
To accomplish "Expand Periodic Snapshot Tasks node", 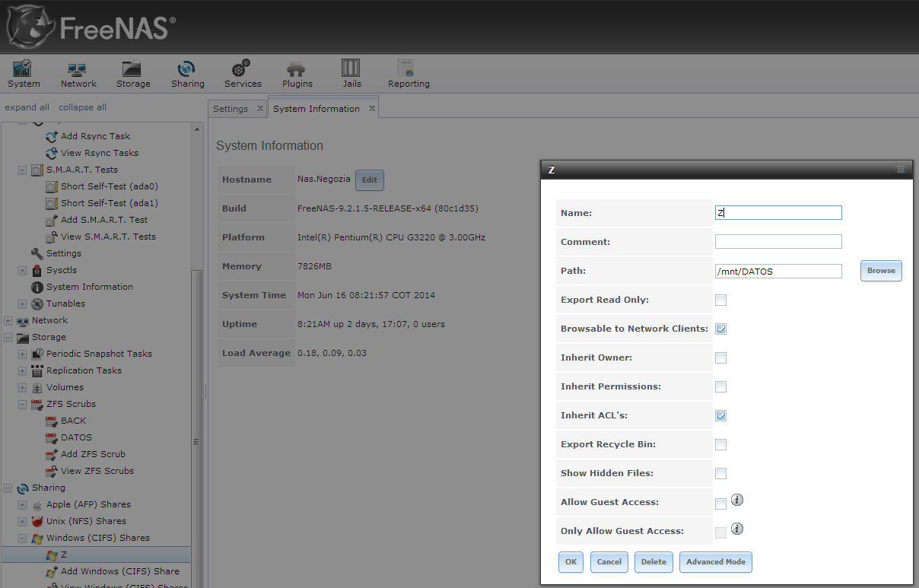I will (x=22, y=354).
